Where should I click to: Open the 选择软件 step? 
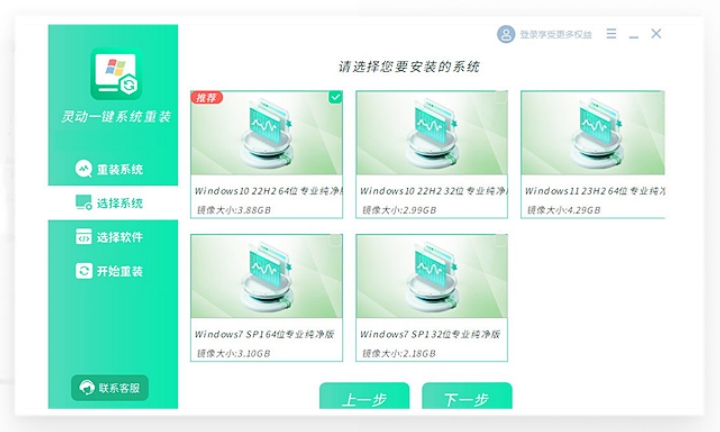coord(113,236)
